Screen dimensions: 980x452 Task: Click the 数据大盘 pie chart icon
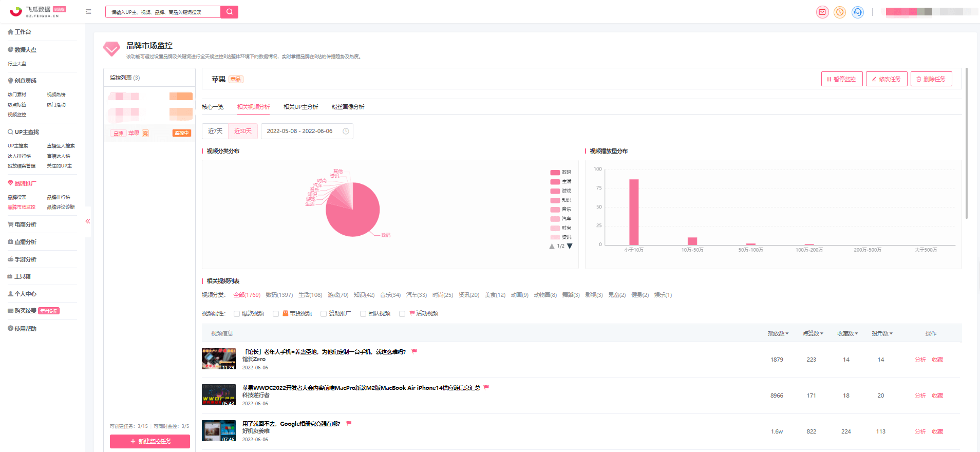tap(10, 50)
